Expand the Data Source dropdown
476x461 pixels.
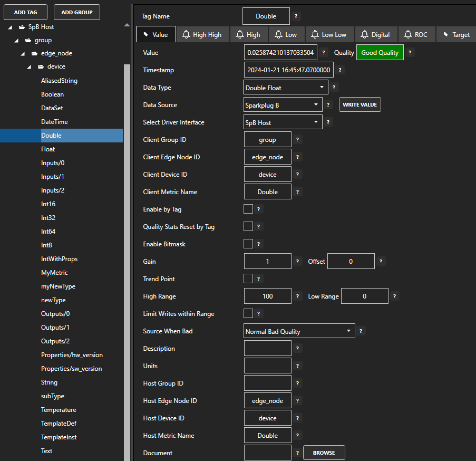point(283,105)
